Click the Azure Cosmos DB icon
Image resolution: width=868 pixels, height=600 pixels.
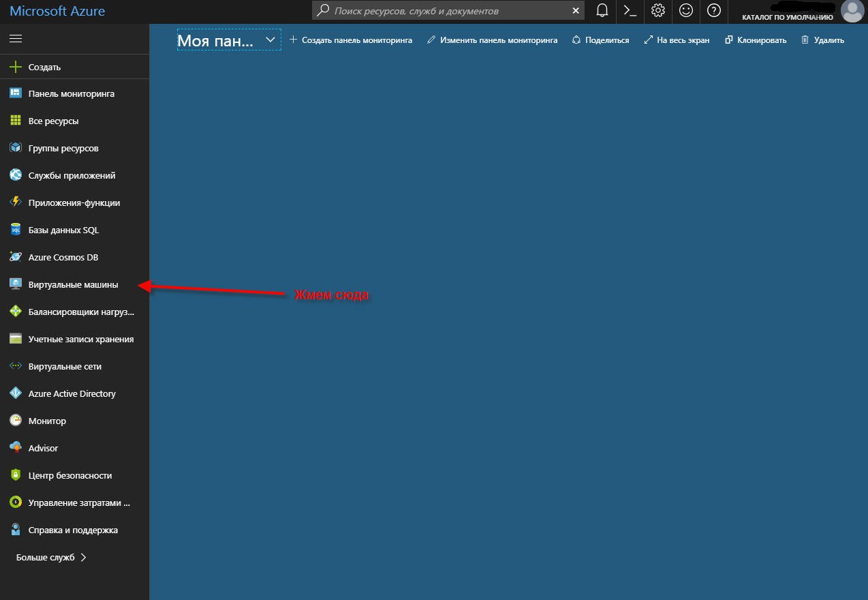16,257
